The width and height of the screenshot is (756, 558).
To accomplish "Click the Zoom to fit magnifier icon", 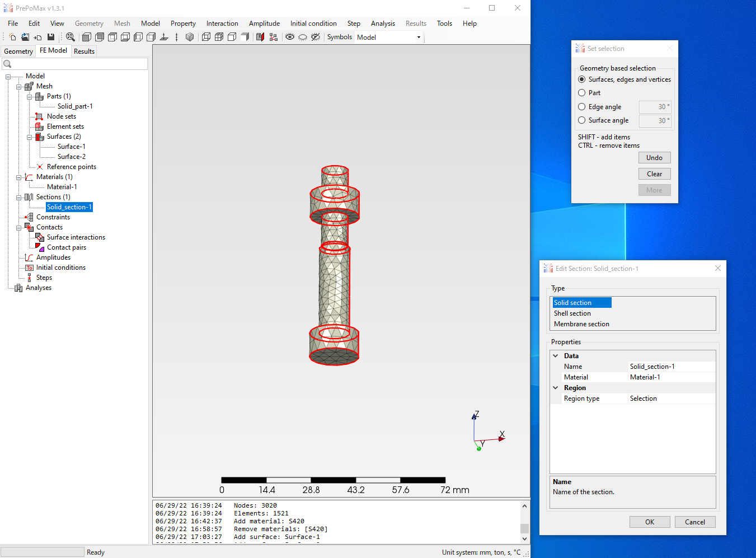I will (x=71, y=37).
